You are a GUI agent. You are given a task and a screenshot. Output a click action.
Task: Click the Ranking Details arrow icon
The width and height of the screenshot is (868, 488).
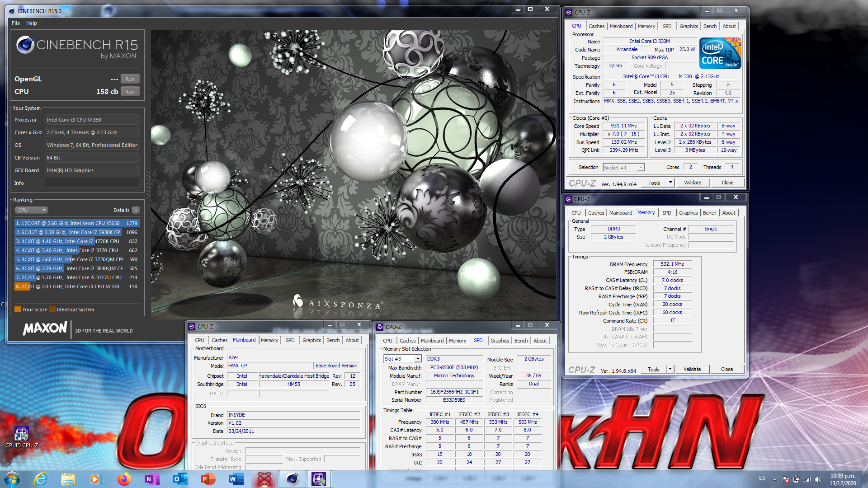pyautogui.click(x=136, y=210)
